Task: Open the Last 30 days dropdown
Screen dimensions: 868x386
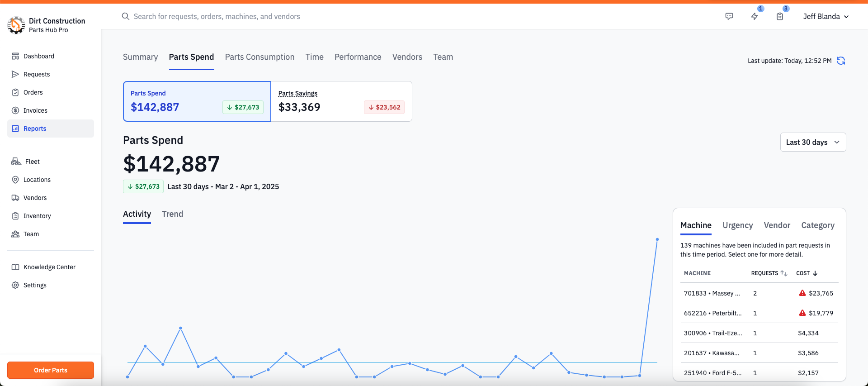Action: pyautogui.click(x=813, y=142)
